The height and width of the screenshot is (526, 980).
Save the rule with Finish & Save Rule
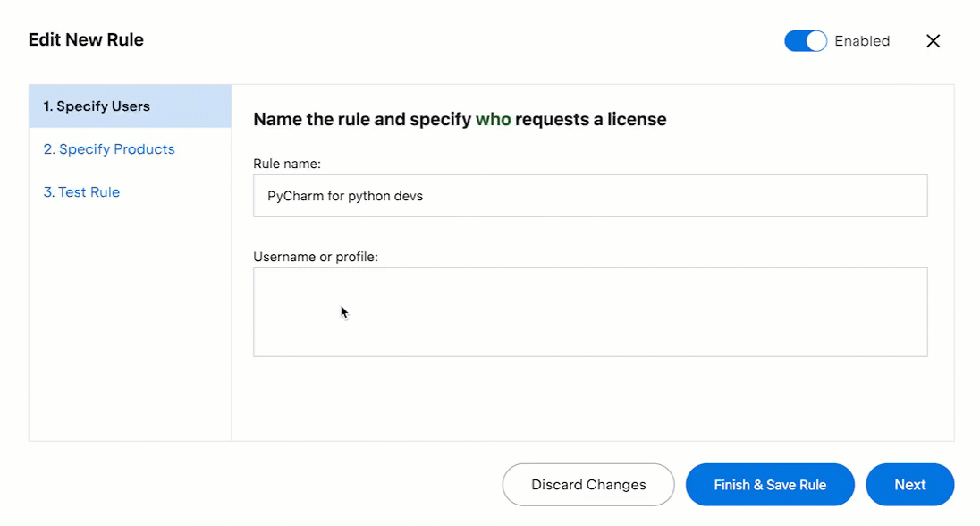[770, 484]
